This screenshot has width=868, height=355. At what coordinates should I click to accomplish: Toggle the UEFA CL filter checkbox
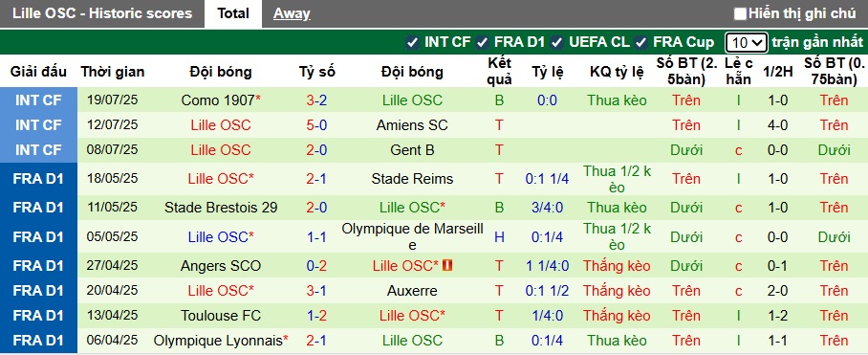pyautogui.click(x=557, y=42)
